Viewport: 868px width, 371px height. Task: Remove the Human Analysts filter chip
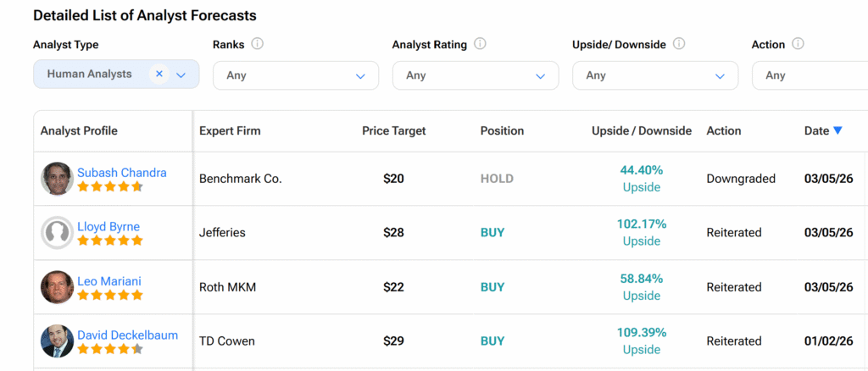click(159, 75)
